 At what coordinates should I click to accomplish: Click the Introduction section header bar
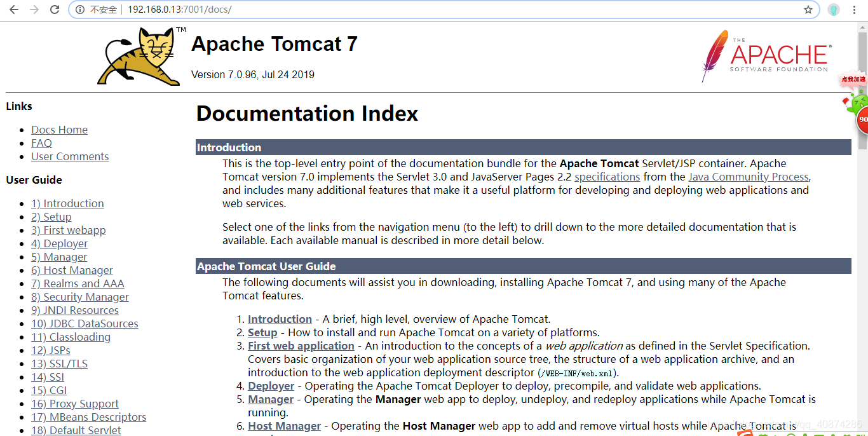523,147
